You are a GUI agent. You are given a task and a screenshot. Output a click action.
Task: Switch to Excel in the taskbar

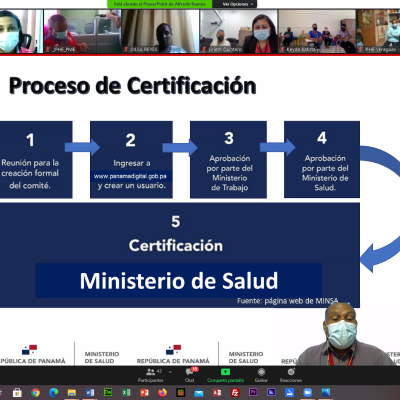tap(126, 393)
